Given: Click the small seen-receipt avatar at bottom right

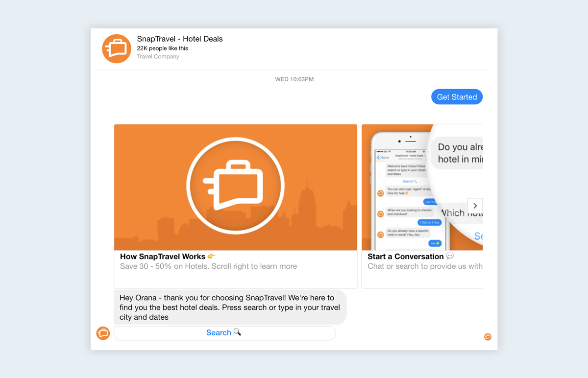Looking at the screenshot, I should pos(488,337).
